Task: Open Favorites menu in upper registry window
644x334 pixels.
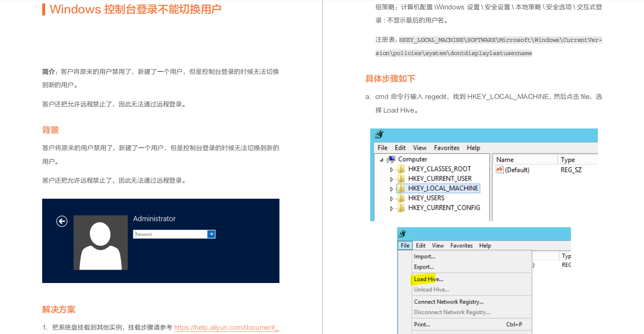Action: click(446, 148)
